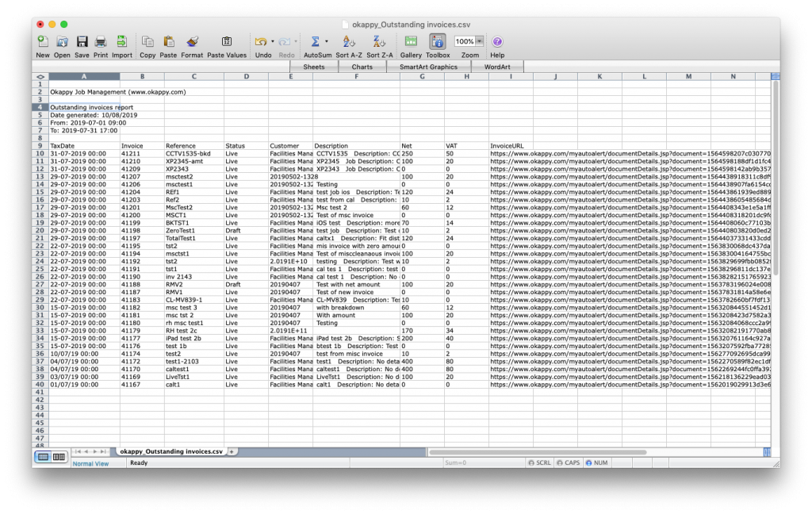812x514 pixels.
Task: Undo the last action with Undo icon
Action: (x=260, y=42)
